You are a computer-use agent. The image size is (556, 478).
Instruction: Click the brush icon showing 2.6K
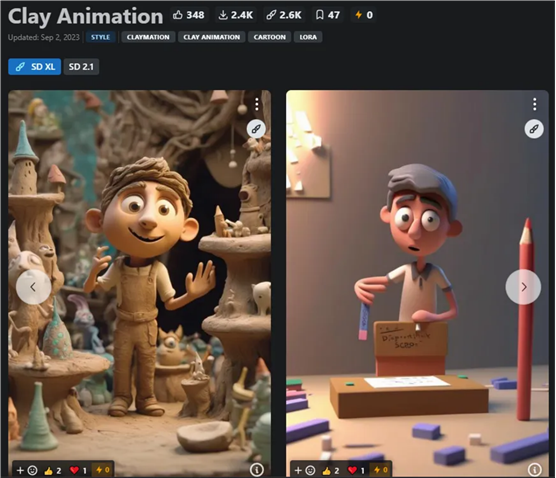pos(284,15)
